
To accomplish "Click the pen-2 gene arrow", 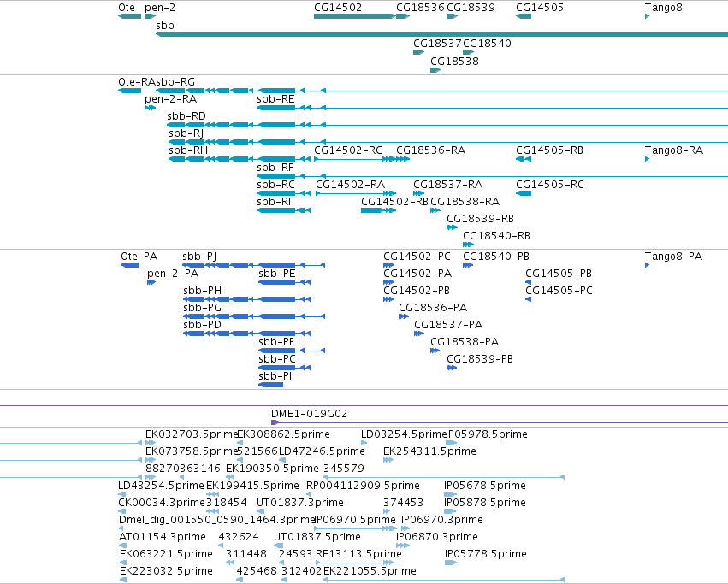I will [x=150, y=16].
